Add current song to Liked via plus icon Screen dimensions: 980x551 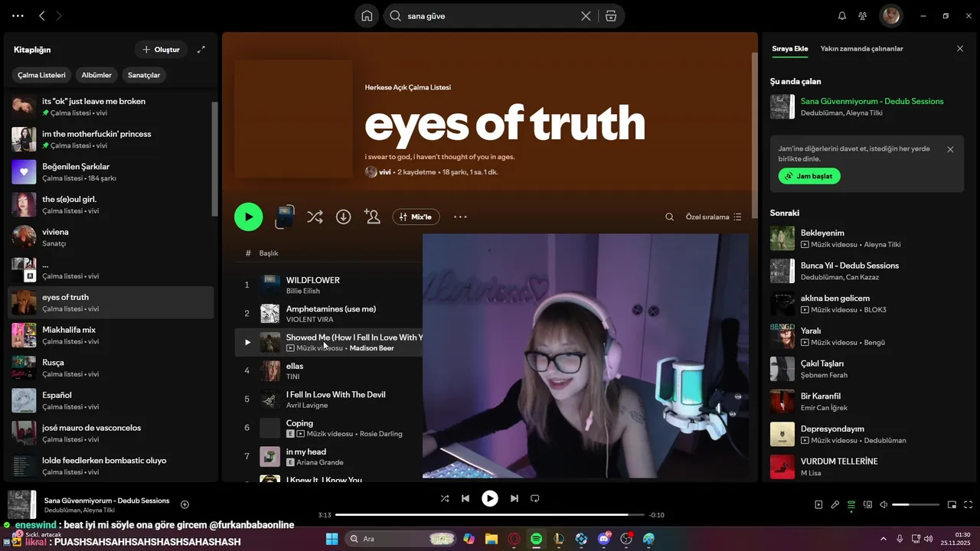coord(185,504)
